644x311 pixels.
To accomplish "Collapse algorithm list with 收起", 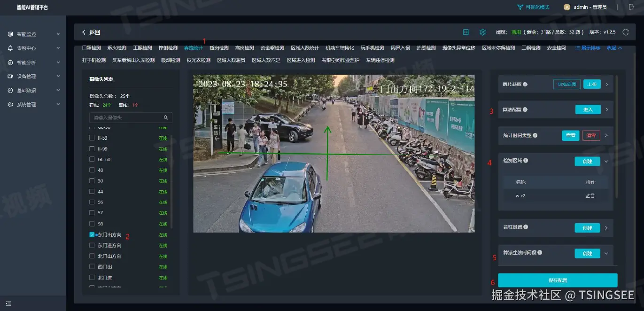I will tap(614, 48).
